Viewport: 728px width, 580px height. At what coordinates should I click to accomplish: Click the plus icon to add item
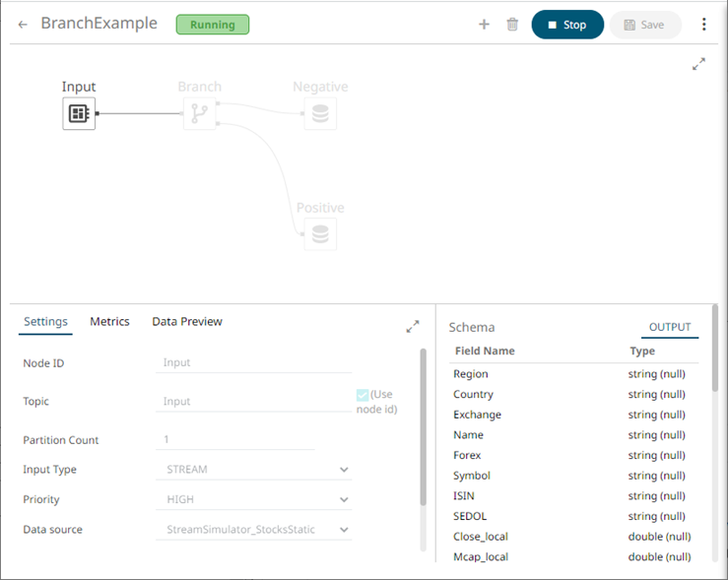[484, 25]
